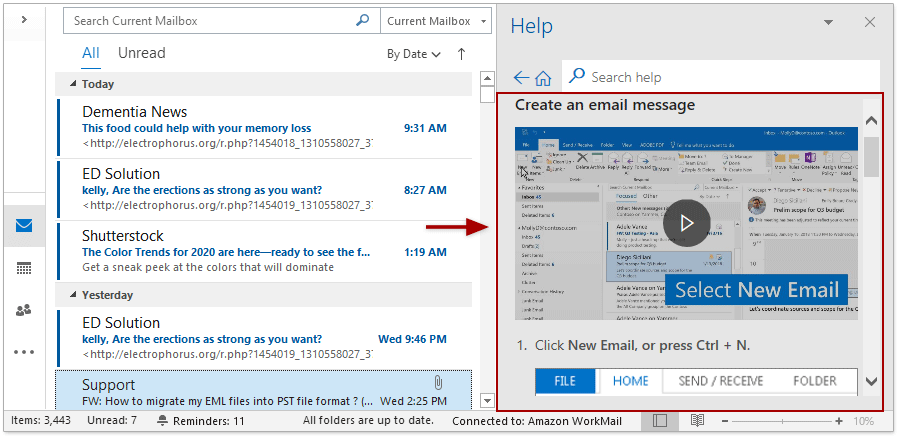Switch to Reading view in status bar
Image resolution: width=899 pixels, height=436 pixels.
(x=697, y=421)
